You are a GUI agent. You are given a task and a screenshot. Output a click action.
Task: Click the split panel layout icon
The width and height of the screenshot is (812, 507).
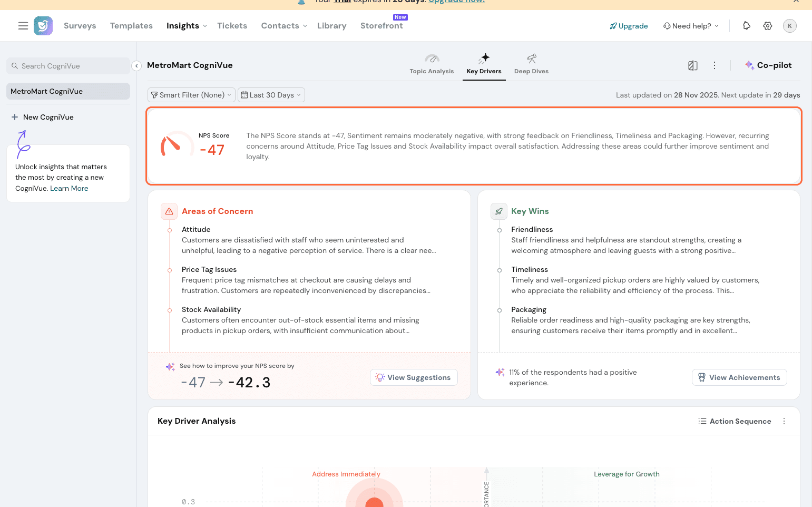pos(693,65)
